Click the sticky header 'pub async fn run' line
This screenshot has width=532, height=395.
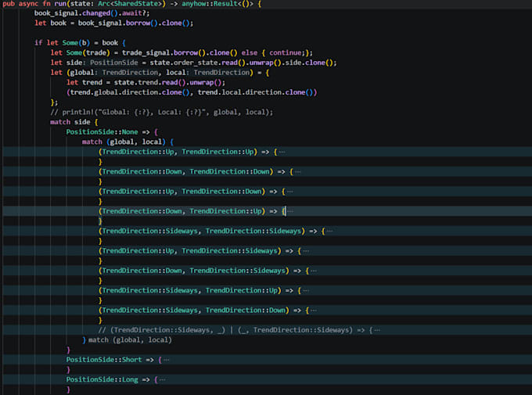pyautogui.click(x=266, y=4)
